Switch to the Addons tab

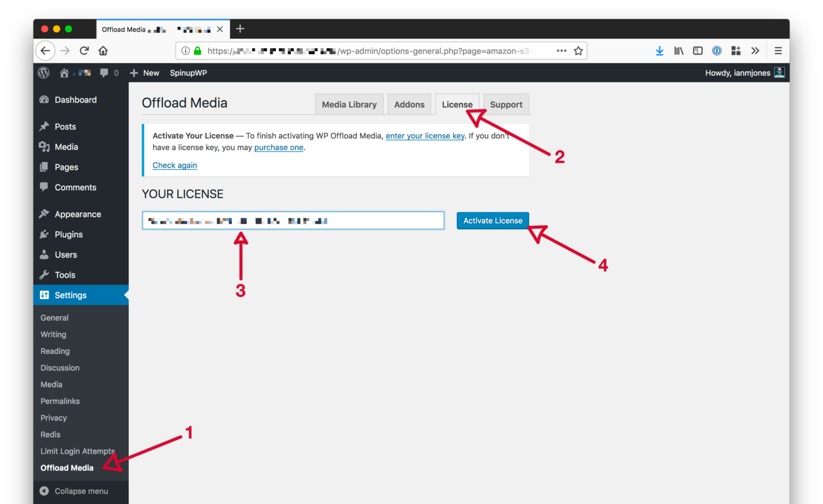click(x=409, y=105)
